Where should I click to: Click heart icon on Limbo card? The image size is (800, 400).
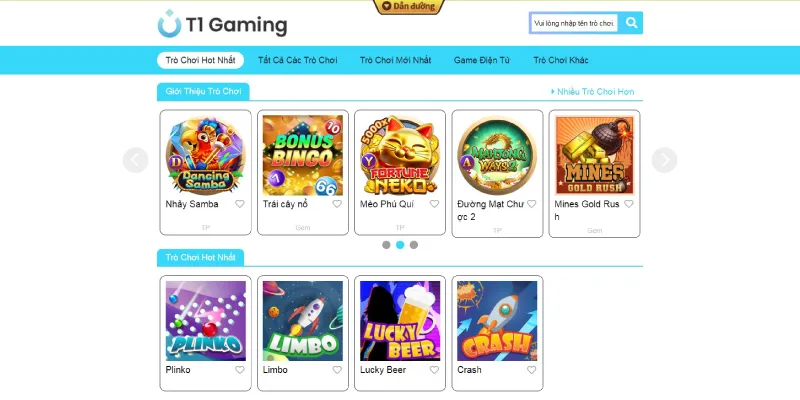[337, 370]
